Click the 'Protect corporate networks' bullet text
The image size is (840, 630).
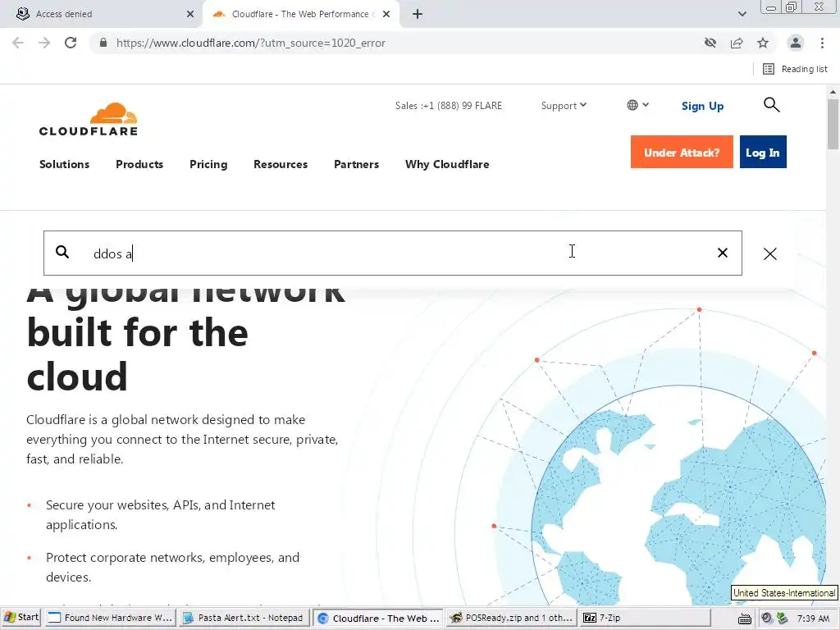point(172,568)
